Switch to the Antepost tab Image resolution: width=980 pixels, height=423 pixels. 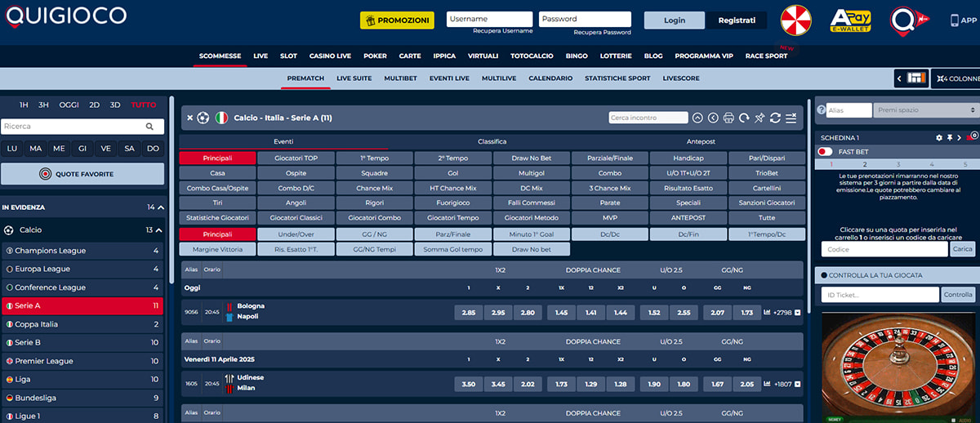[x=701, y=141]
